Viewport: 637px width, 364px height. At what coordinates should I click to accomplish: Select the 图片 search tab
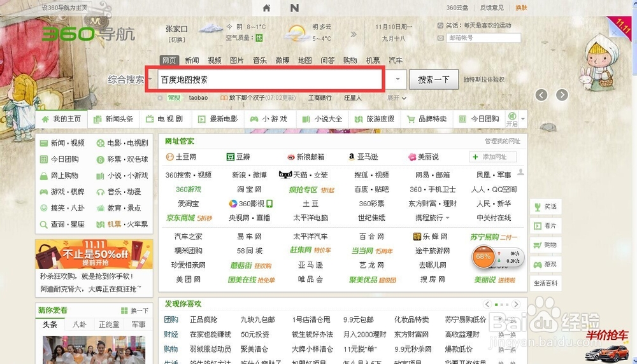point(237,60)
